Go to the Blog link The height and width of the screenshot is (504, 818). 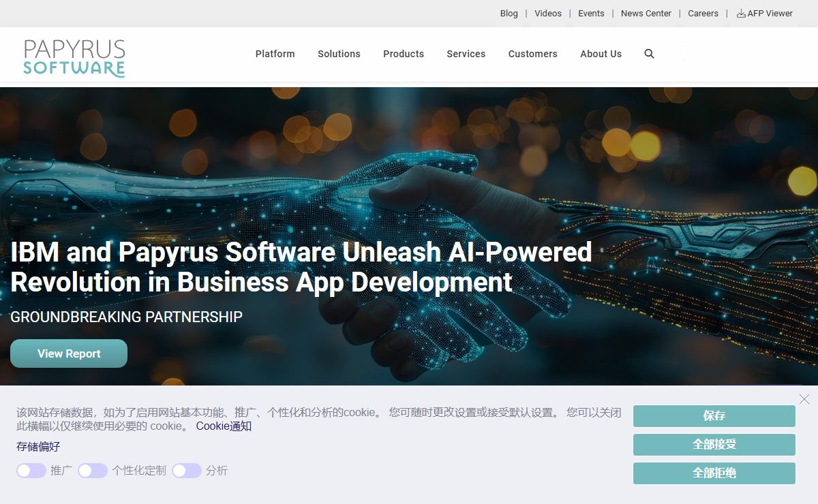pyautogui.click(x=509, y=14)
